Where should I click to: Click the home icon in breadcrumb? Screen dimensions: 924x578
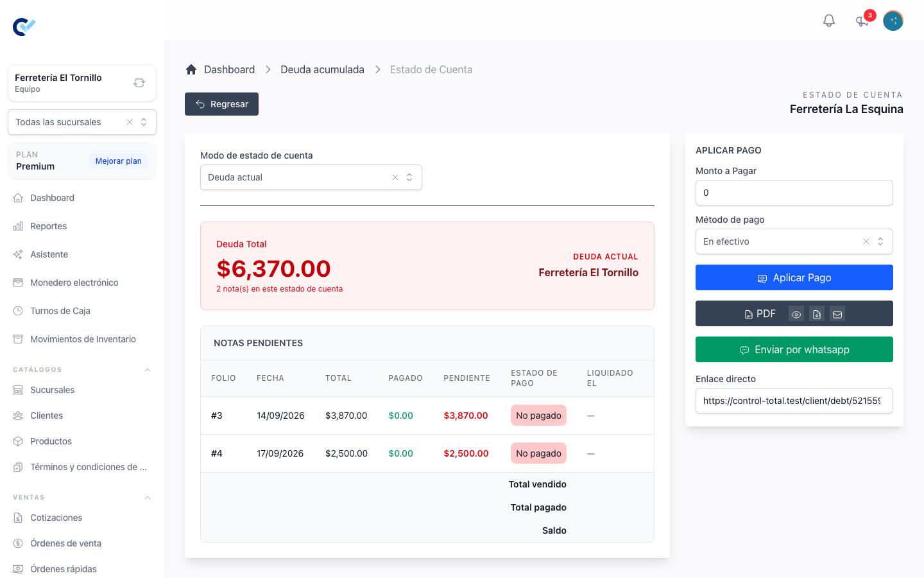191,69
